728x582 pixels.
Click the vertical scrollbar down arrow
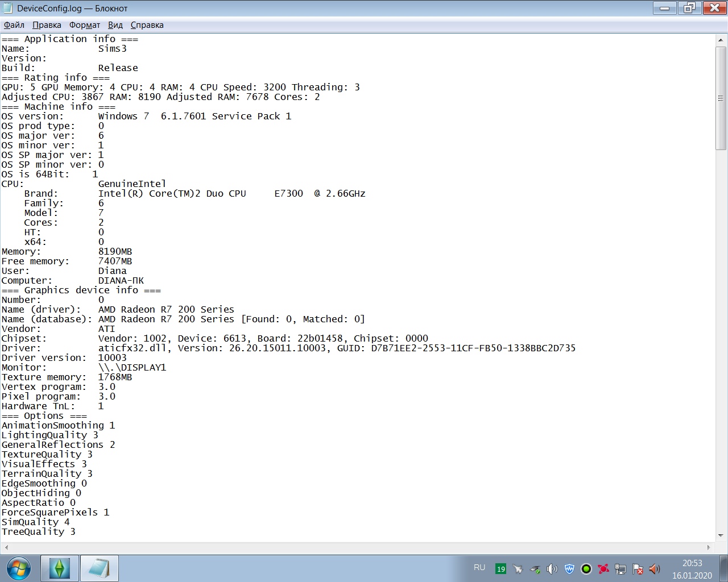[721, 535]
